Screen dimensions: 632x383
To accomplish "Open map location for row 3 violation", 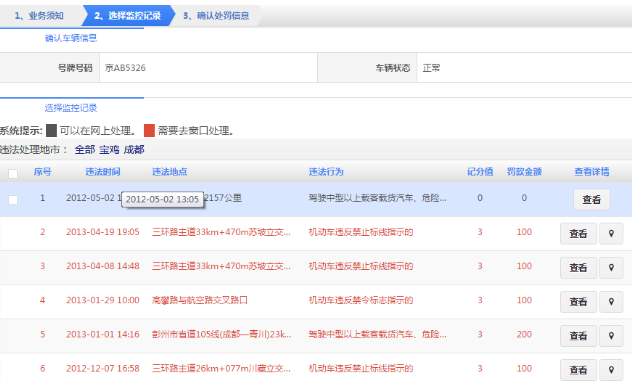I will pos(611,268).
